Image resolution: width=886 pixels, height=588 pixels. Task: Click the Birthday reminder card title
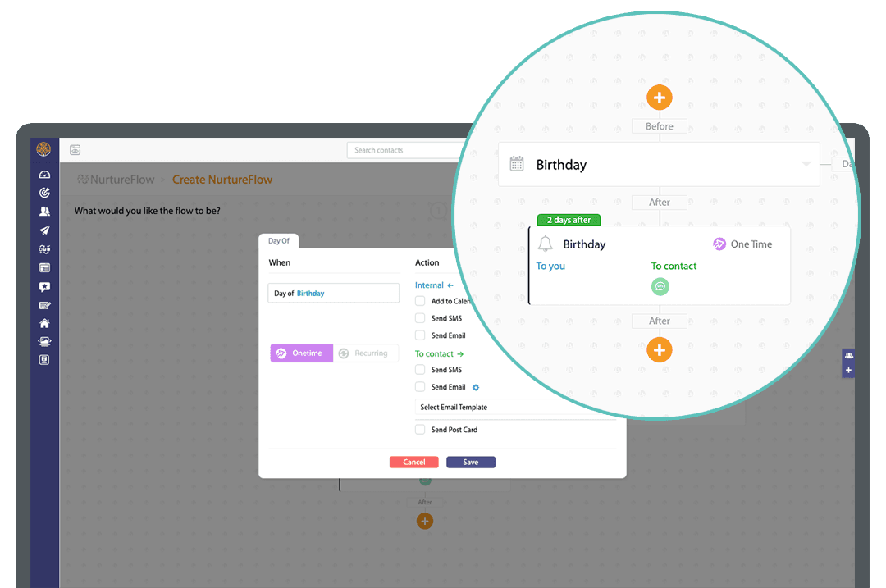(x=584, y=244)
